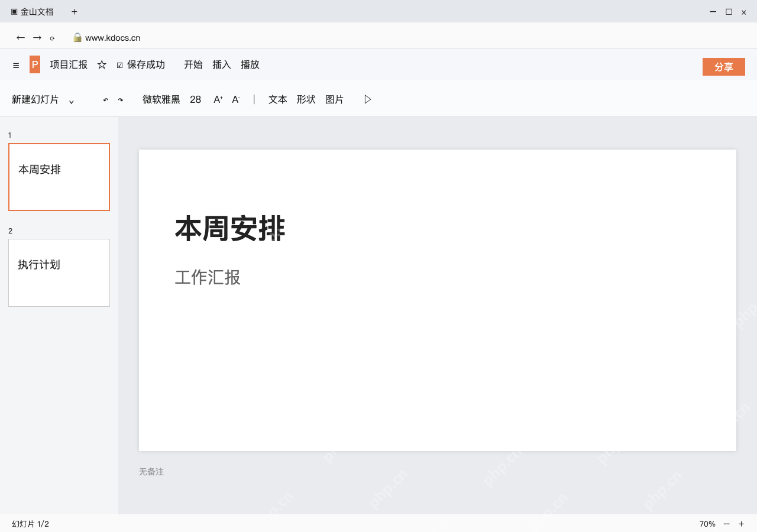
Task: Start slideshow with triangle play icon
Action: pyautogui.click(x=368, y=99)
